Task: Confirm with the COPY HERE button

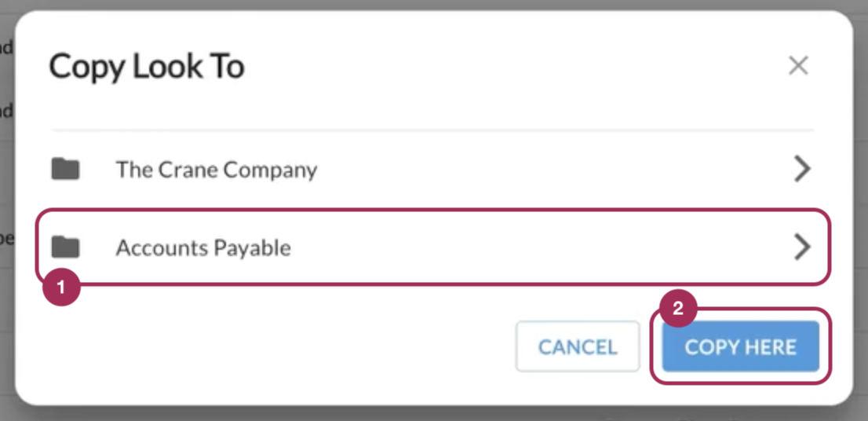Action: point(741,346)
